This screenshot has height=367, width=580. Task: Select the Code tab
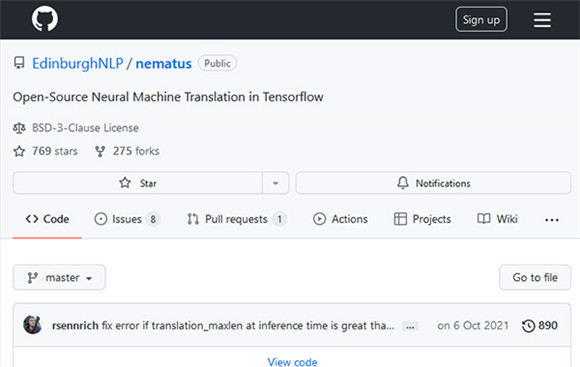(x=47, y=219)
